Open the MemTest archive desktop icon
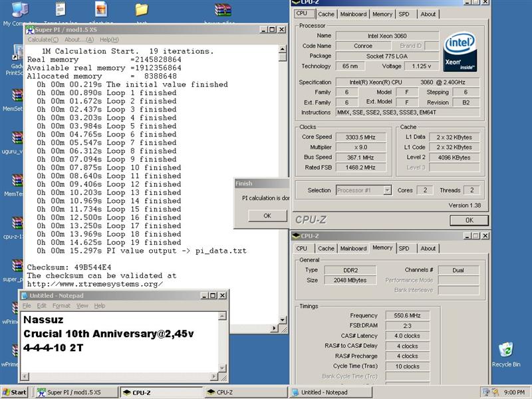 [16, 181]
